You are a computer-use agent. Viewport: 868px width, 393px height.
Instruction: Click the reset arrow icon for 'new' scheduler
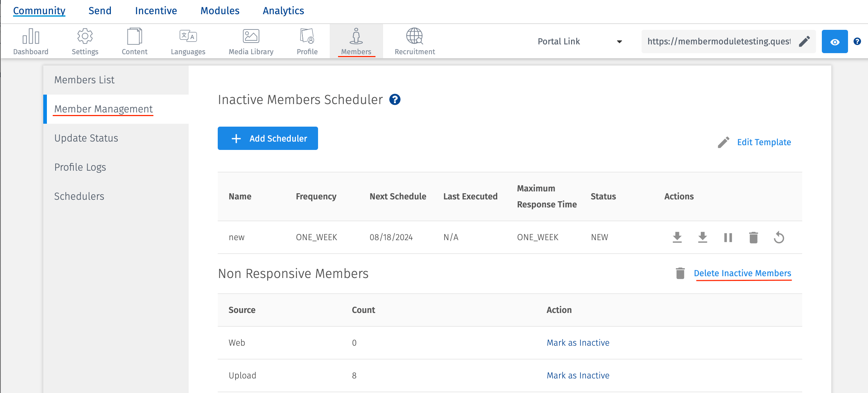779,238
